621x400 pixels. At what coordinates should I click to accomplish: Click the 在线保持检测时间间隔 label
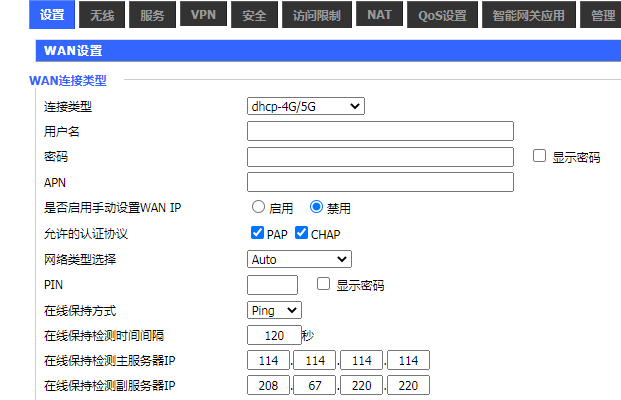tap(104, 335)
